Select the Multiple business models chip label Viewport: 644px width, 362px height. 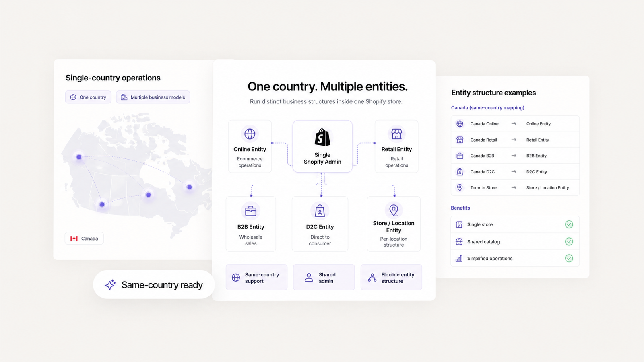(x=158, y=97)
